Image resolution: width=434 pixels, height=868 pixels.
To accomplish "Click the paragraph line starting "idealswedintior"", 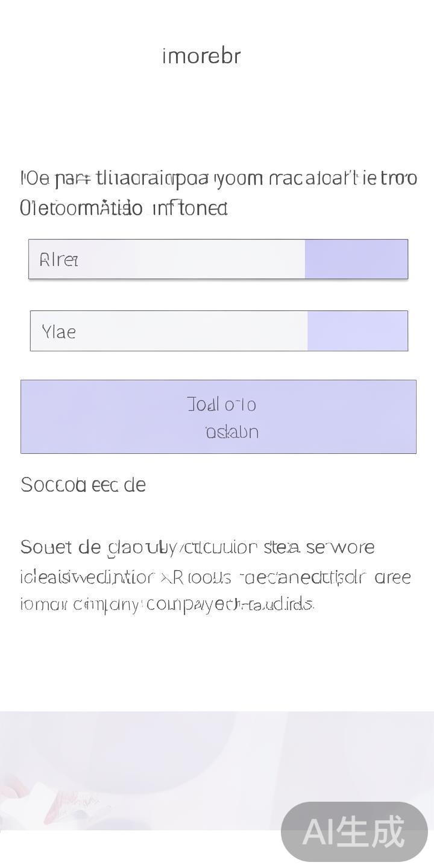I will point(215,577).
